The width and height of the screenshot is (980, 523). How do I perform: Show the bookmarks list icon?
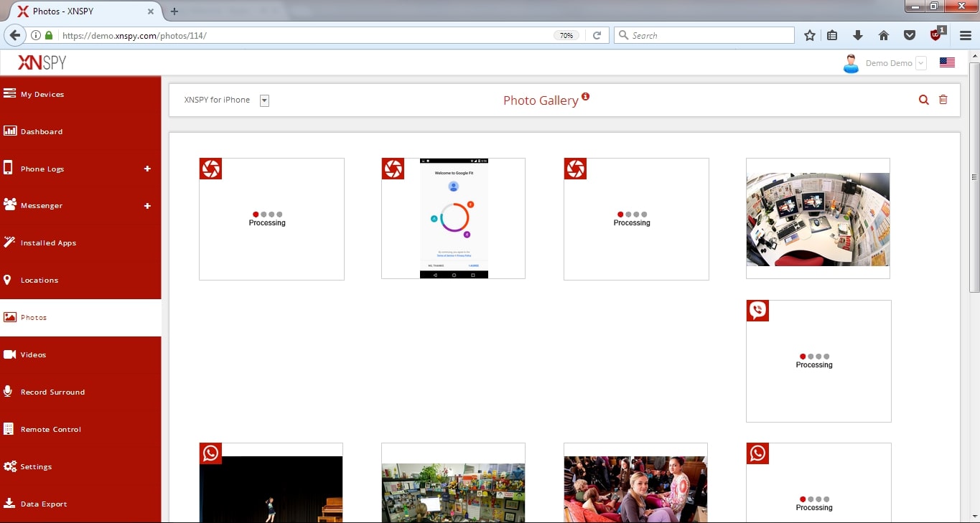click(832, 35)
